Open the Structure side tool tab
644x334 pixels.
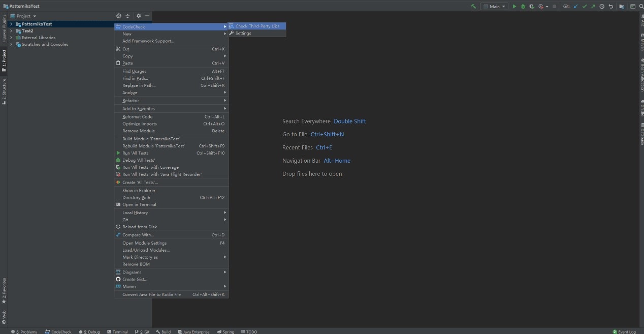click(x=4, y=92)
